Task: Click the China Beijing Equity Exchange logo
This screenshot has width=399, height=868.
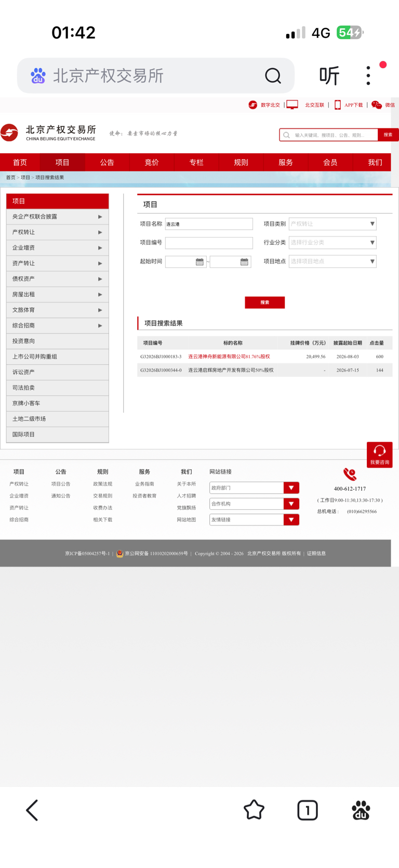Action: pos(48,133)
